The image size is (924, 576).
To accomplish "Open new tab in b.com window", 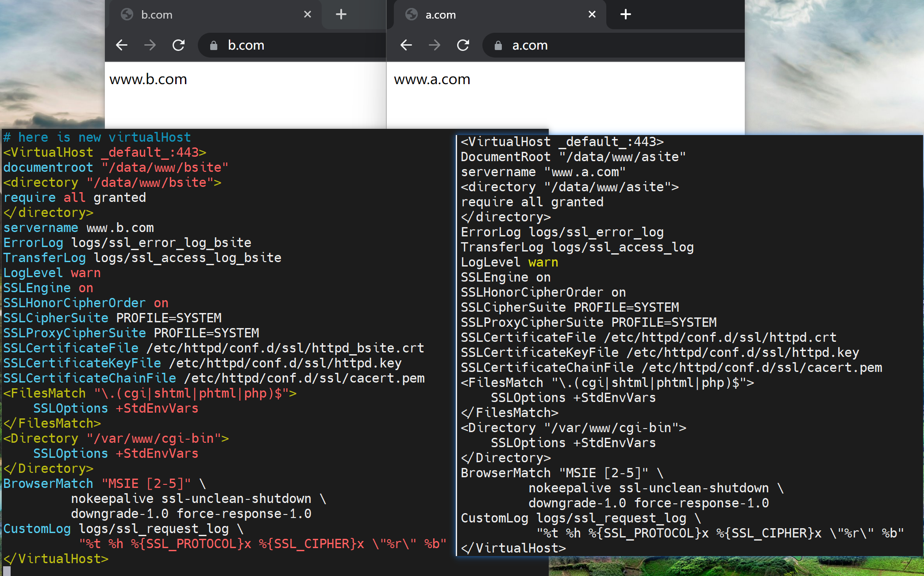I will (x=341, y=15).
